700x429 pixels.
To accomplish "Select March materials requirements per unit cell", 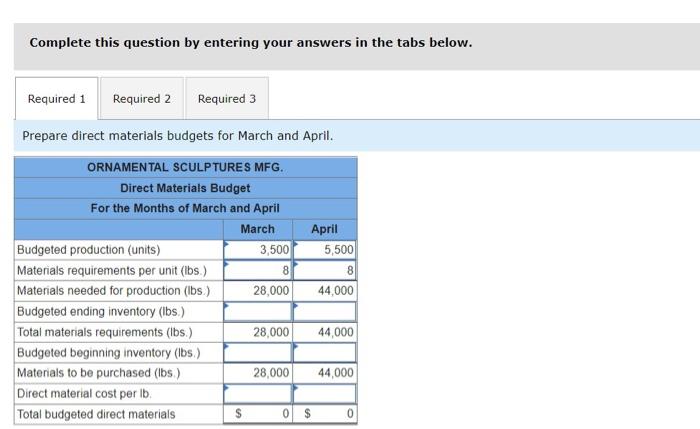I will pos(258,270).
